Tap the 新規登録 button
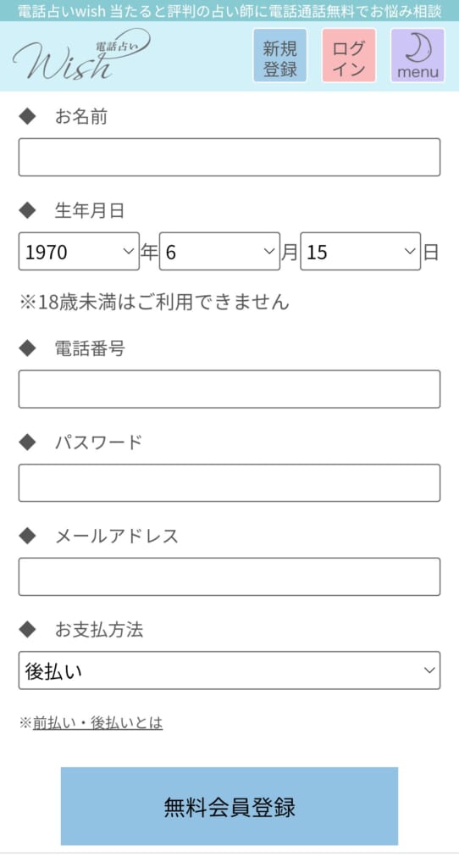Image resolution: width=459 pixels, height=868 pixels. coord(279,55)
